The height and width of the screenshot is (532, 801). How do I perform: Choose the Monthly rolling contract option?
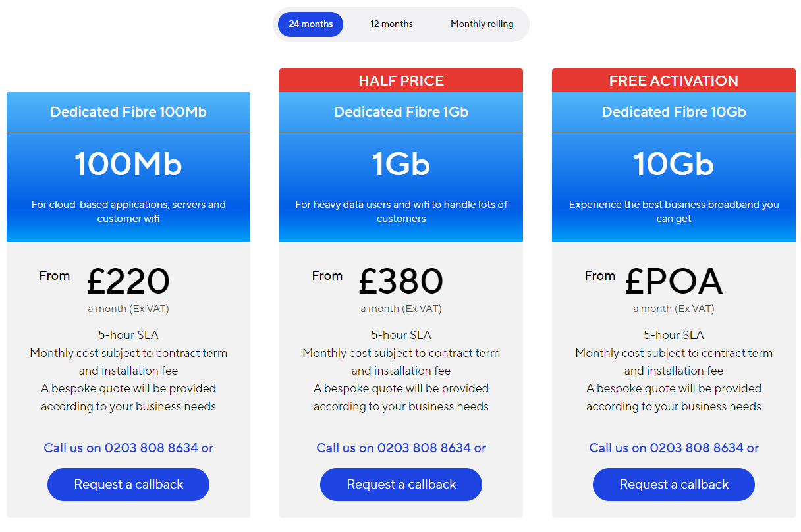[482, 24]
